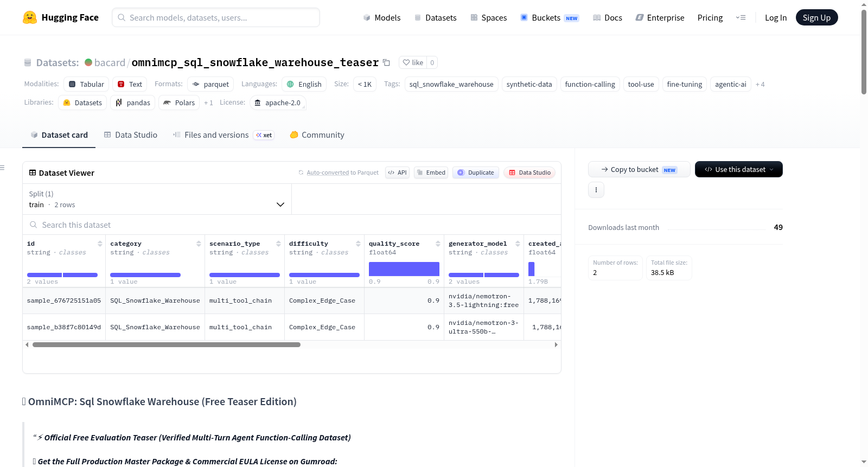Click the API button in Dataset Viewer
This screenshot has height=467, width=868.
tap(397, 172)
